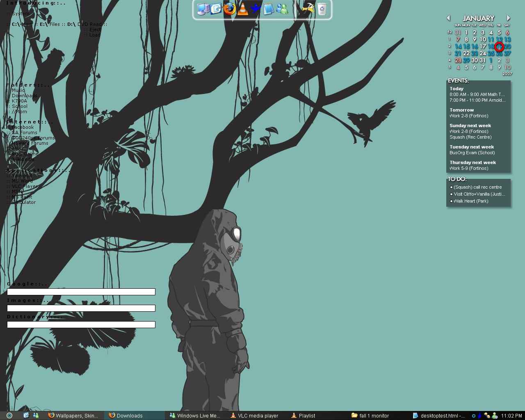Open My Computer from the dock

[203, 9]
